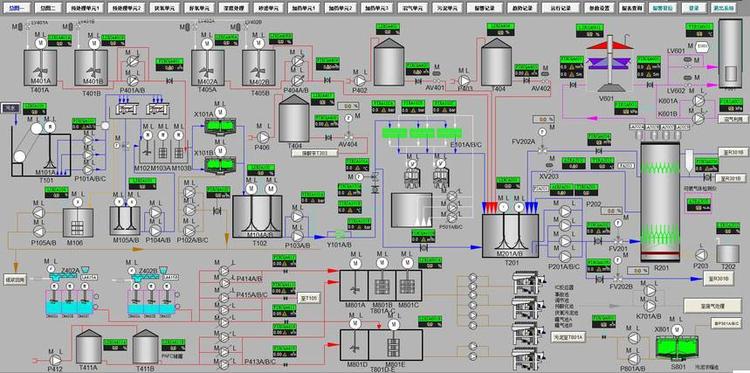Viewport: 750px width, 373px height.
Task: Select the P402 pump symbol
Action: click(x=360, y=80)
